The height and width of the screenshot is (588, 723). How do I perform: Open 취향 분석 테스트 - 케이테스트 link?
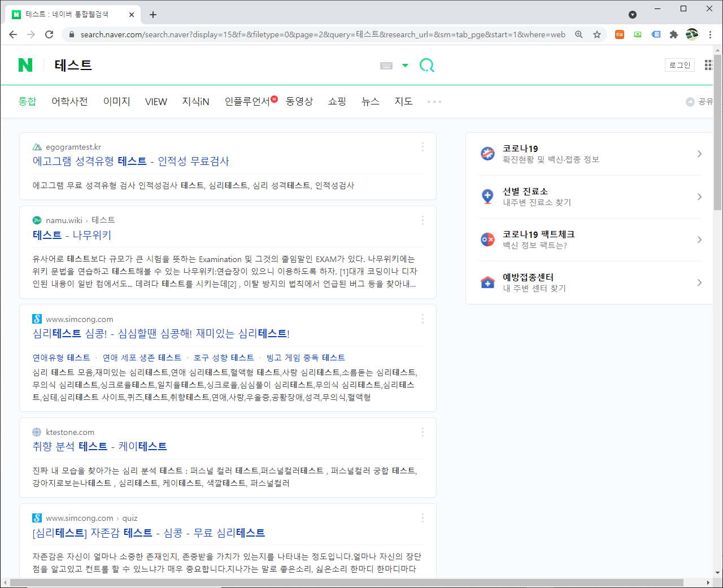(x=100, y=446)
